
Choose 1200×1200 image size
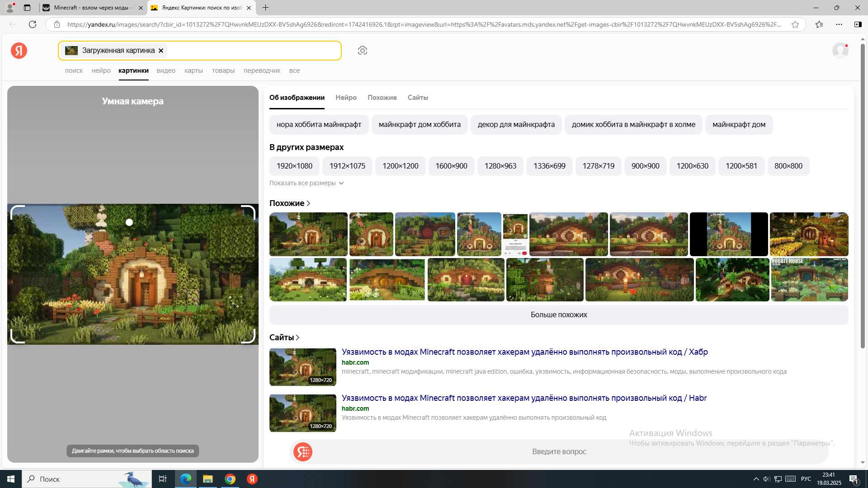pos(401,166)
